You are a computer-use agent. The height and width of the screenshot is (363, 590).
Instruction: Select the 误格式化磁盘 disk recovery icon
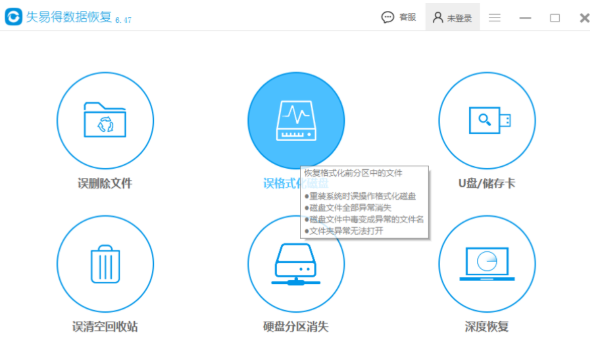pyautogui.click(x=296, y=120)
